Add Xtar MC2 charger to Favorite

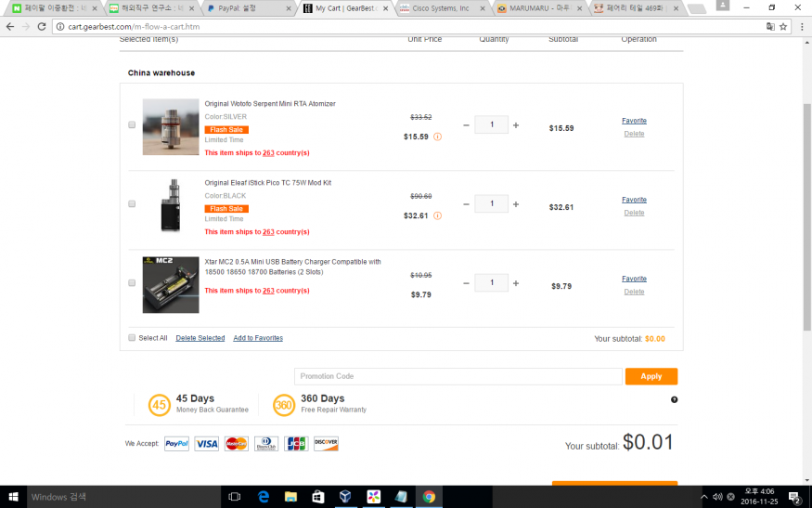pyautogui.click(x=634, y=279)
